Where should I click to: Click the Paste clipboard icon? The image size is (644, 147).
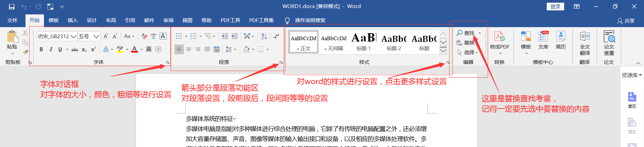coord(12,37)
